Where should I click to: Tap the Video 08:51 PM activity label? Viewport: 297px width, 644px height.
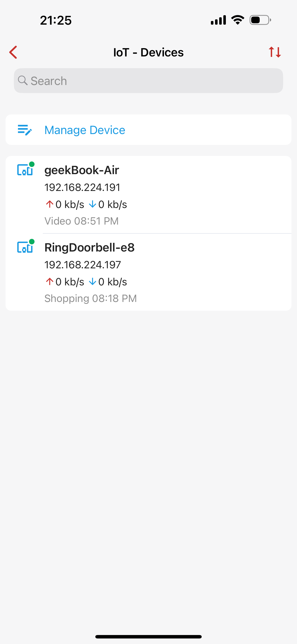tap(82, 221)
